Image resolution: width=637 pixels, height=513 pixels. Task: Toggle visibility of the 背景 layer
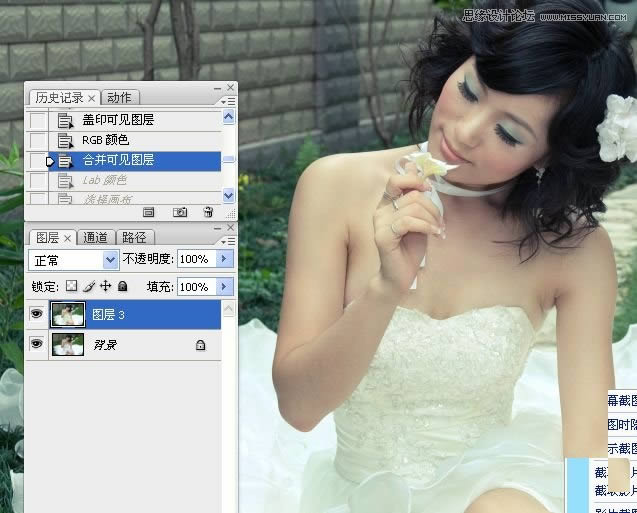[x=37, y=345]
